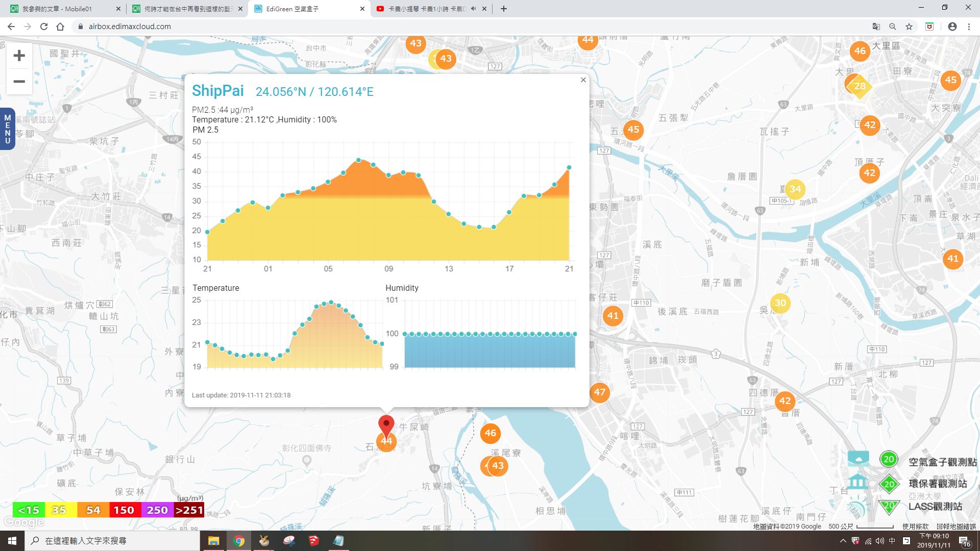Screen dimensions: 980x551
Task: Click ShipPai station title
Action: click(218, 91)
